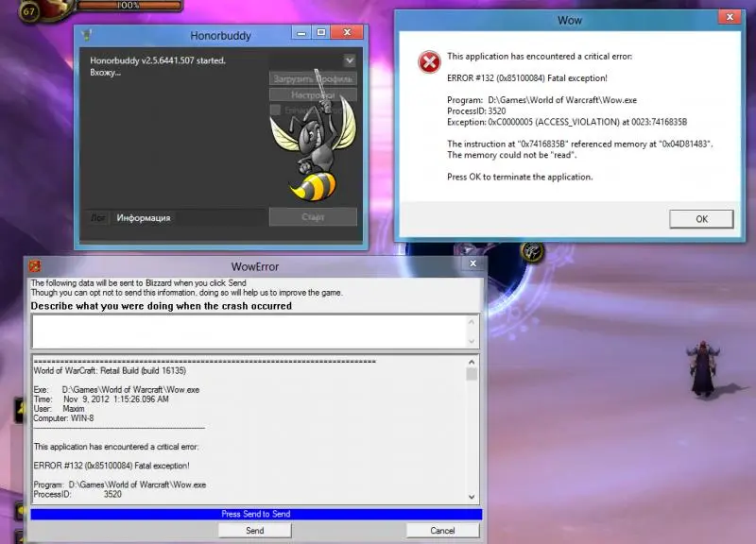Click the Honorbuddy v2.5.6441.507 started log line
The image size is (756, 544).
tap(158, 60)
